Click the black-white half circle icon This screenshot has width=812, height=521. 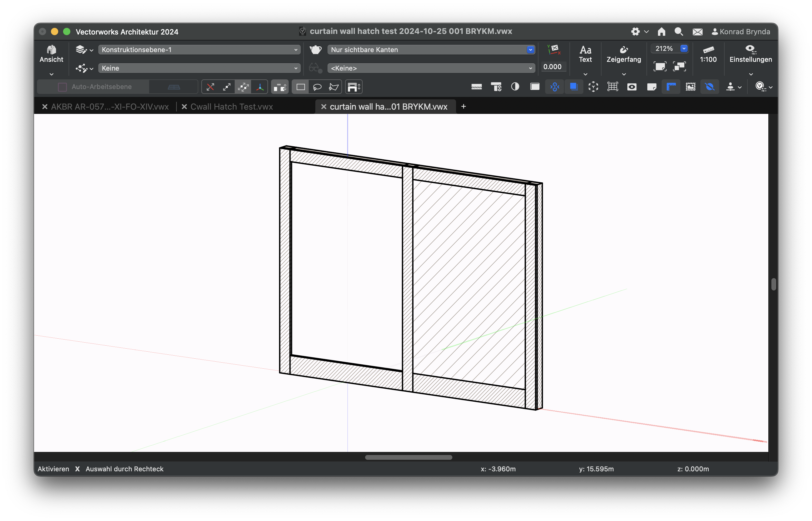(x=515, y=87)
